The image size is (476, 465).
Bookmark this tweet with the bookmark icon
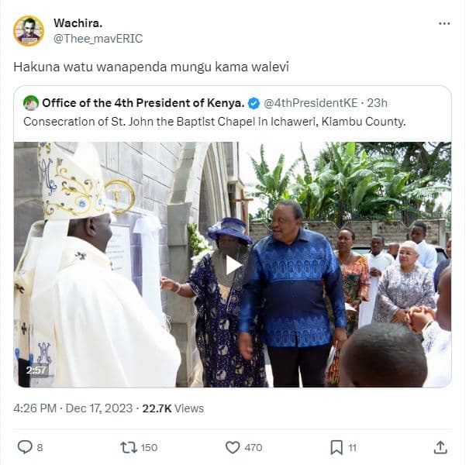[x=336, y=447]
